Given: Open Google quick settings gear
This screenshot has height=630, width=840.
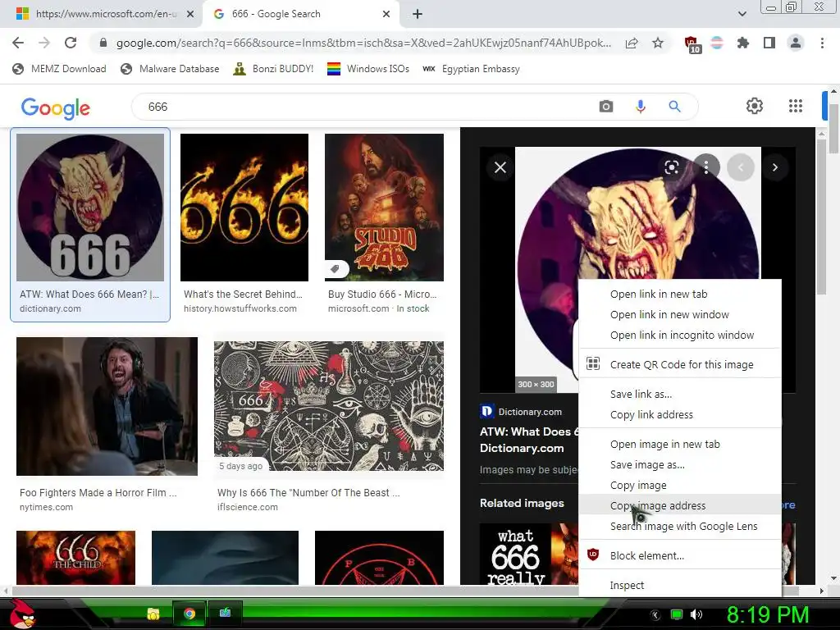Looking at the screenshot, I should [x=755, y=106].
